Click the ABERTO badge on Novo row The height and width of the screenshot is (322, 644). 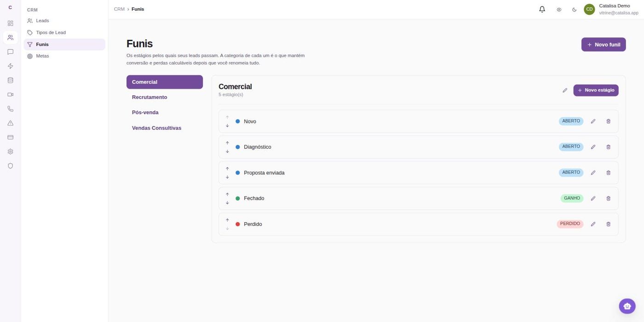(571, 121)
